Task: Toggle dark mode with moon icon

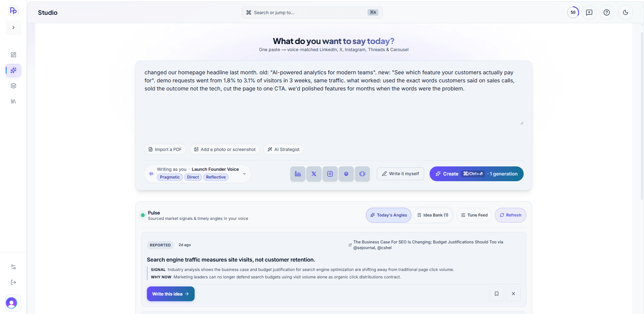Action: tap(626, 12)
